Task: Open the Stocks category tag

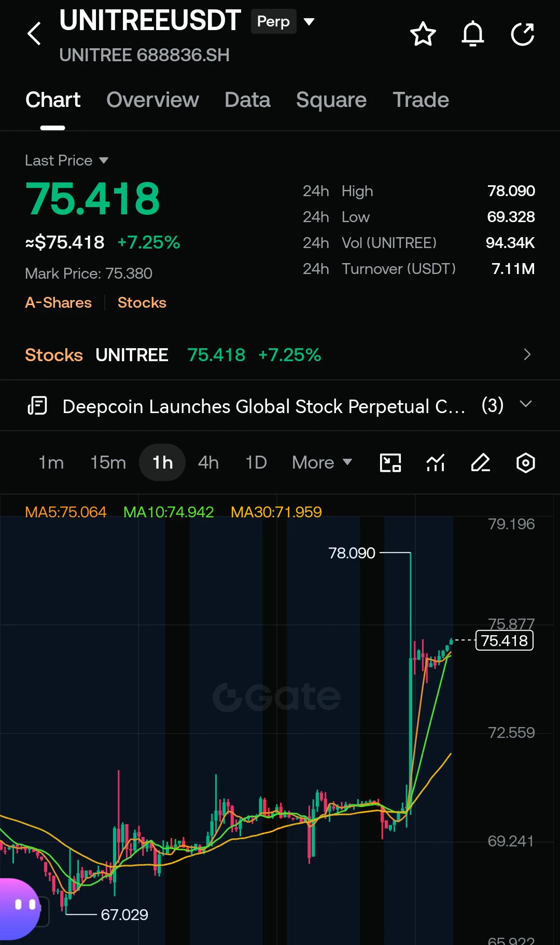Action: point(142,303)
